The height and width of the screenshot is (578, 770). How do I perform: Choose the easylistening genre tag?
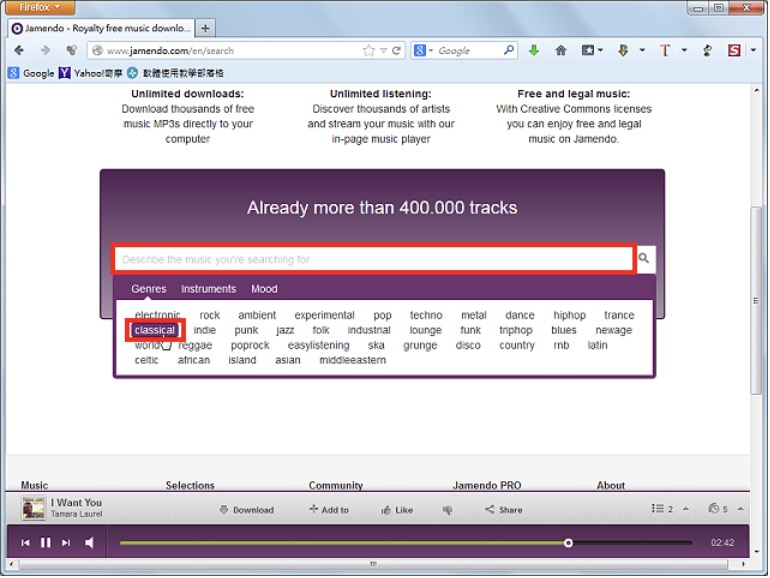[319, 345]
